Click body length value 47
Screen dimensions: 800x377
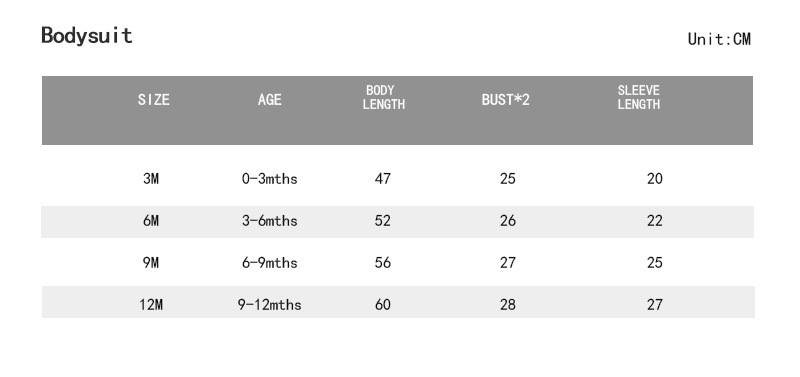pyautogui.click(x=383, y=179)
